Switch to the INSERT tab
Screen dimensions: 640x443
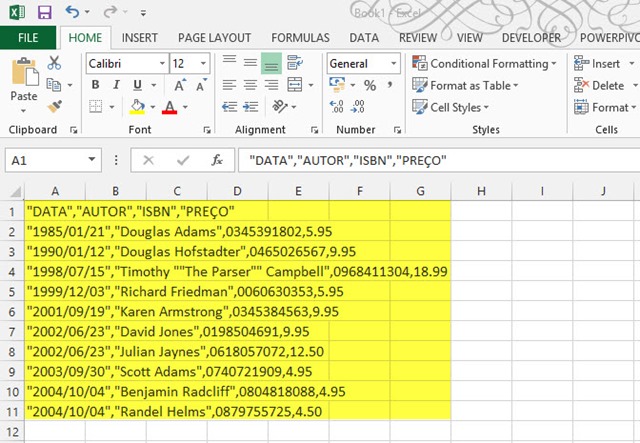(140, 38)
